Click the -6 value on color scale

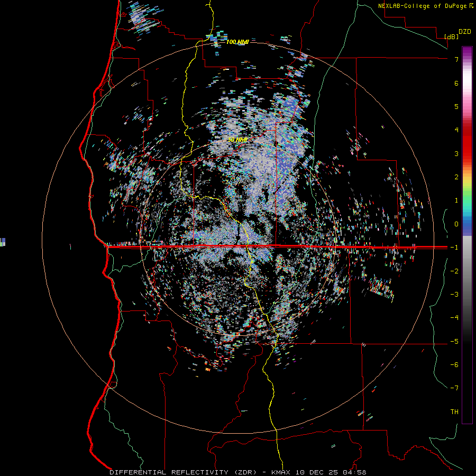click(454, 365)
